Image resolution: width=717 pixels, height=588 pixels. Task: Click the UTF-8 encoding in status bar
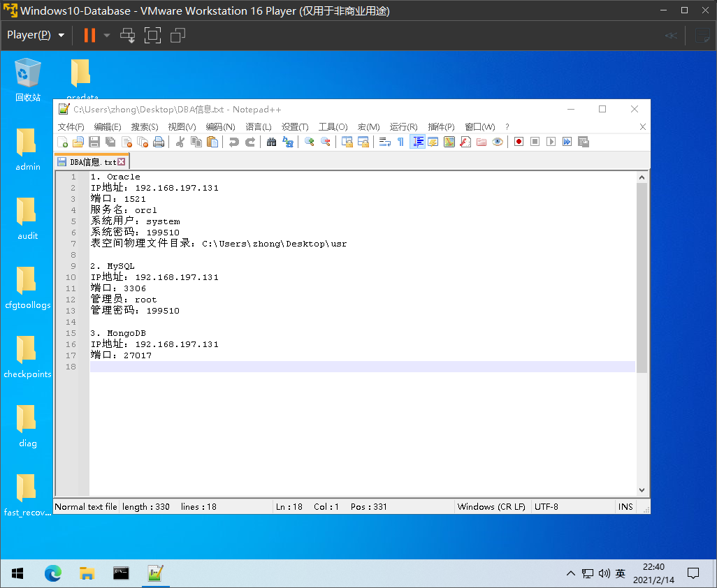(x=546, y=507)
